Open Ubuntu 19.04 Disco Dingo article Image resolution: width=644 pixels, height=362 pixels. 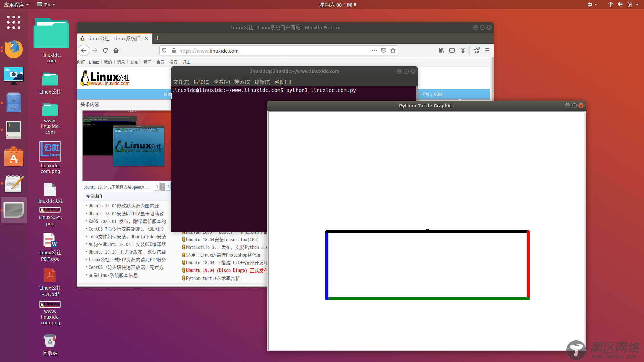pyautogui.click(x=227, y=270)
